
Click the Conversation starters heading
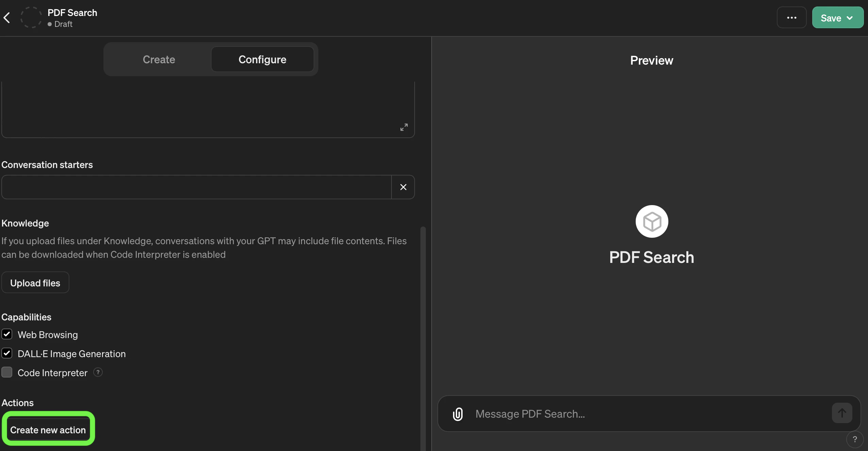(x=47, y=165)
